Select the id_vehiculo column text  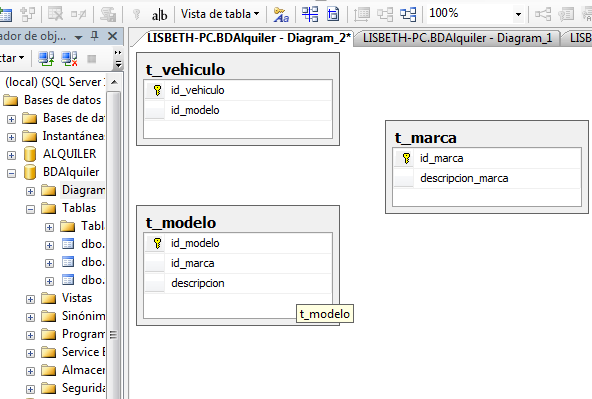197,90
